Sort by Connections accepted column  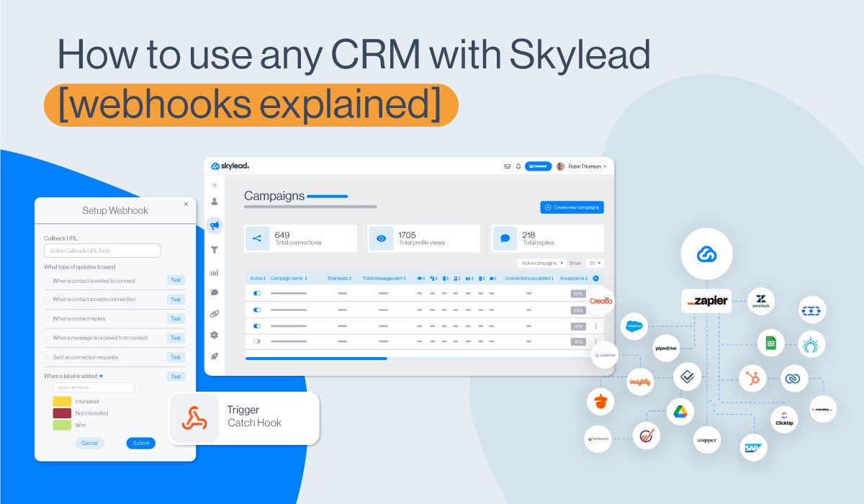530,278
